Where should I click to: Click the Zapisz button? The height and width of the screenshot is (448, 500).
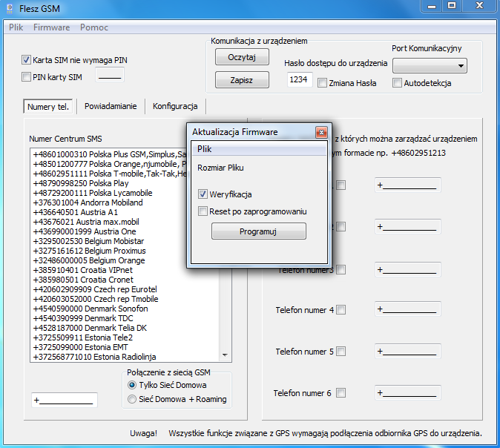click(x=242, y=79)
